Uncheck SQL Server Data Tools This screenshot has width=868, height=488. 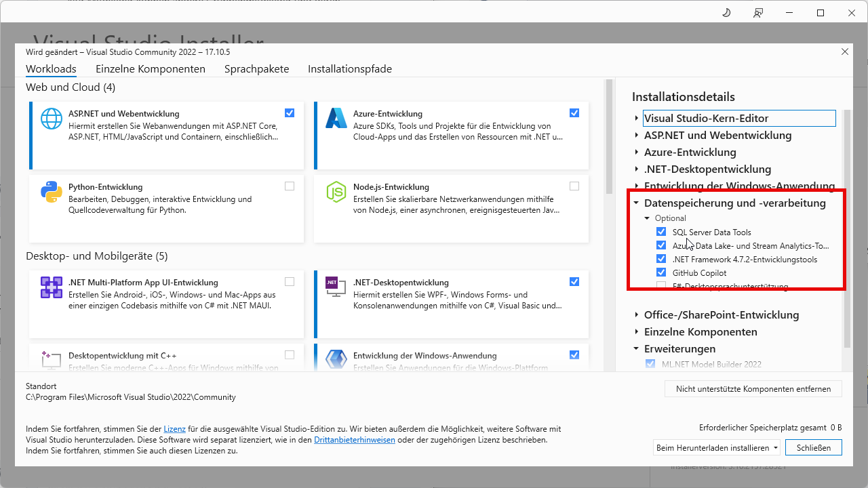[x=661, y=232]
